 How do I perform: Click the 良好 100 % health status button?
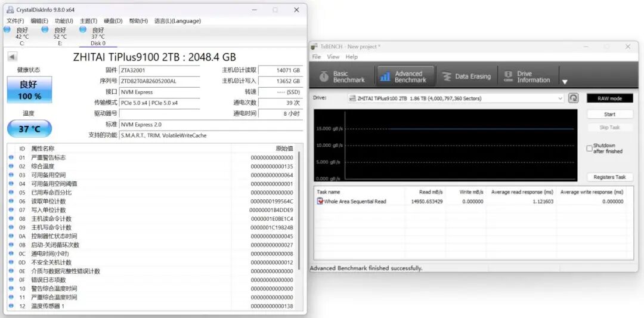[x=30, y=89]
